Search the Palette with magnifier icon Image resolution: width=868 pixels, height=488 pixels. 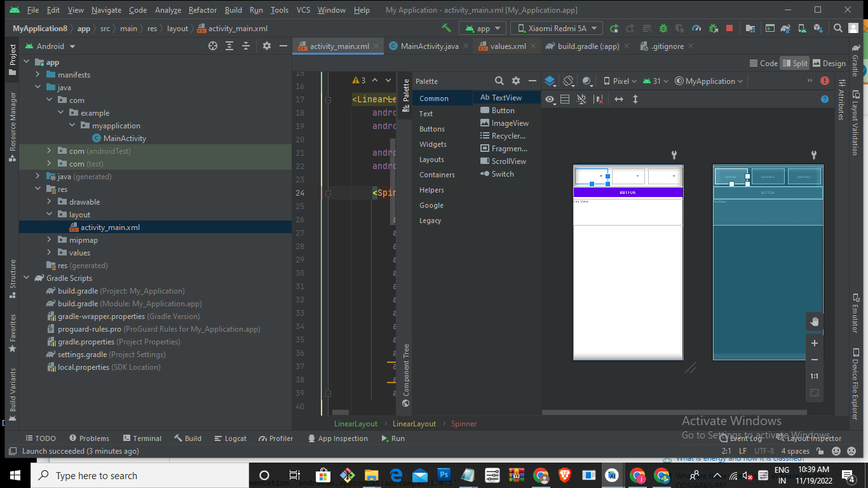(x=499, y=81)
